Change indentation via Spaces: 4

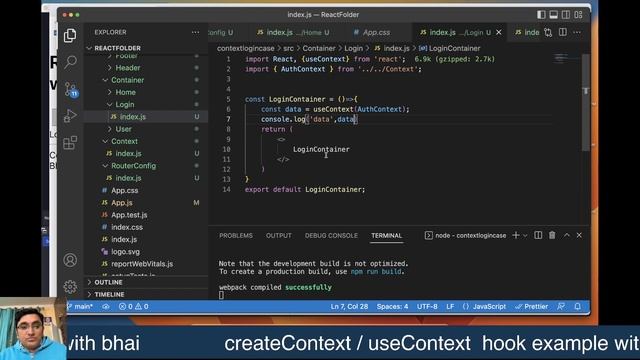[392, 306]
